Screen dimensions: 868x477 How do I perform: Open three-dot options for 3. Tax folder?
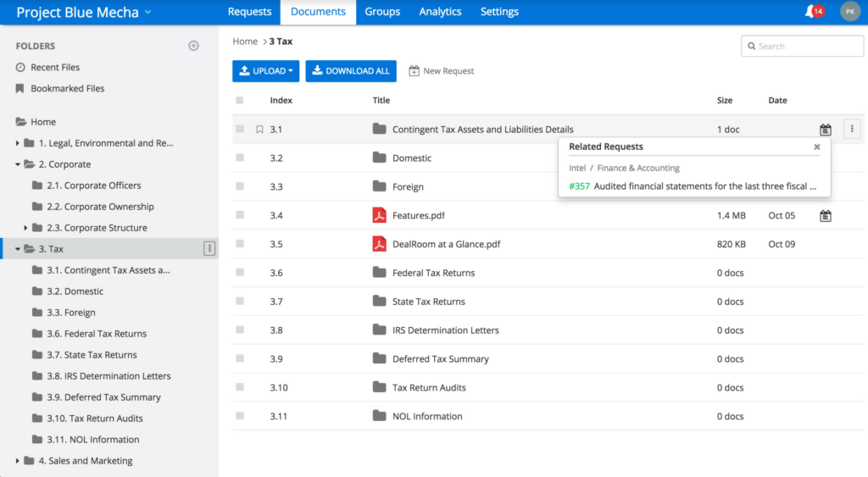pyautogui.click(x=209, y=249)
